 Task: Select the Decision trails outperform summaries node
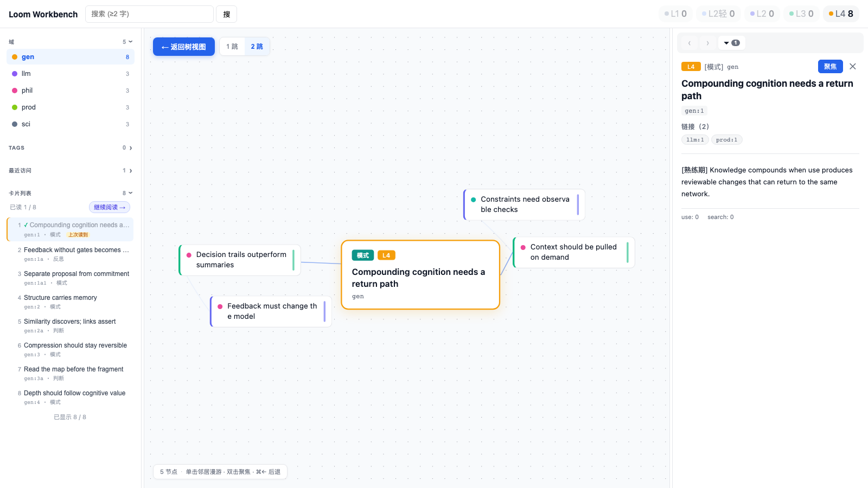click(240, 260)
